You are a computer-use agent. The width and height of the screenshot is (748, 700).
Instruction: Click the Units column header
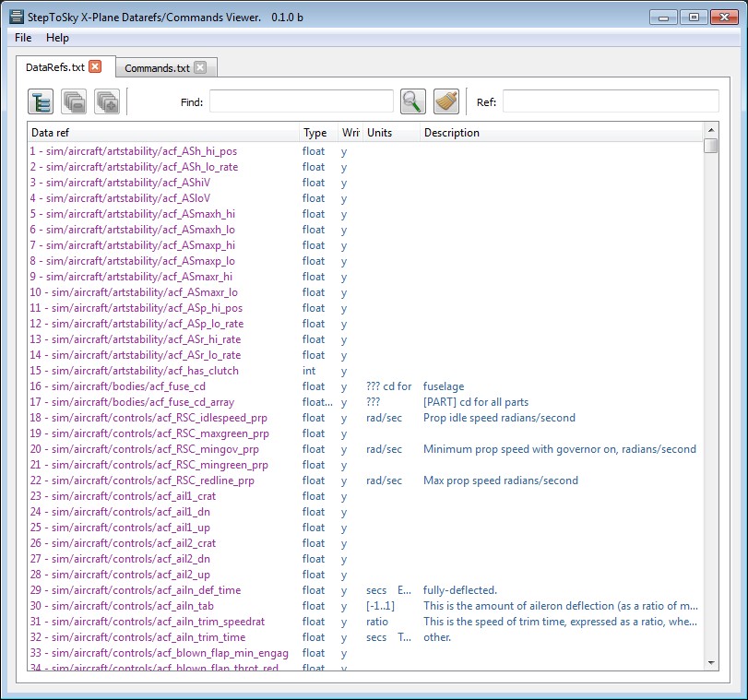pyautogui.click(x=391, y=133)
